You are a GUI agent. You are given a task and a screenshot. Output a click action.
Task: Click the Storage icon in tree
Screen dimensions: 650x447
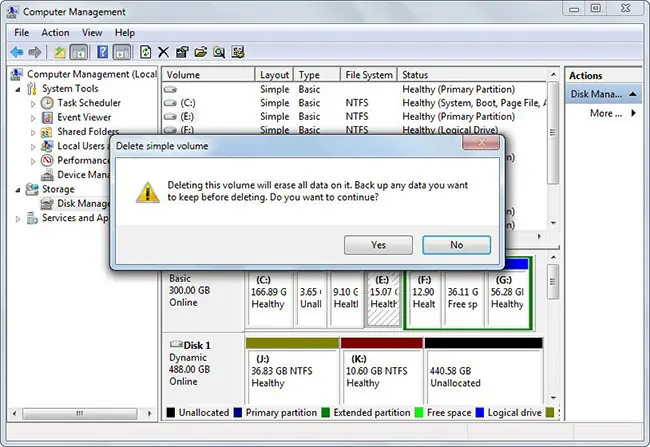pyautogui.click(x=32, y=189)
